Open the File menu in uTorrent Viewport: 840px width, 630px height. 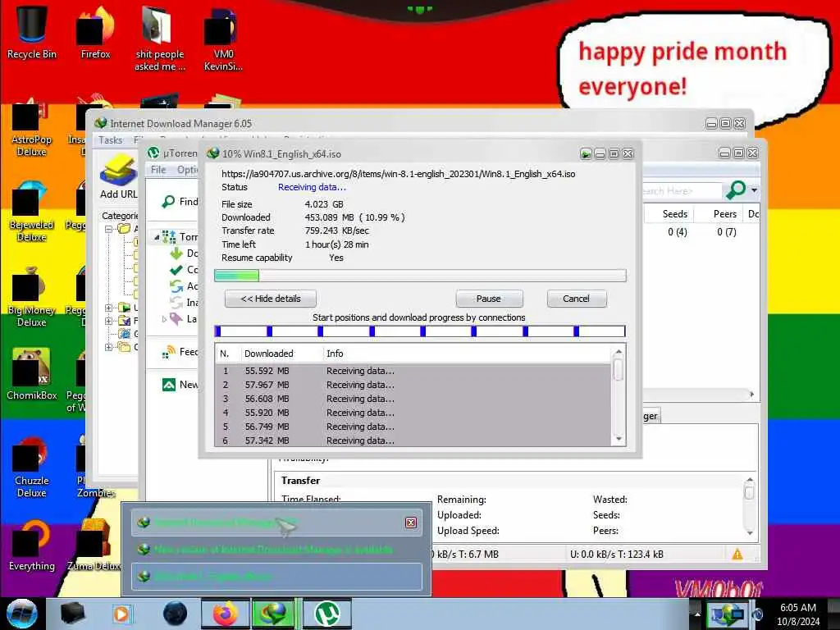158,170
